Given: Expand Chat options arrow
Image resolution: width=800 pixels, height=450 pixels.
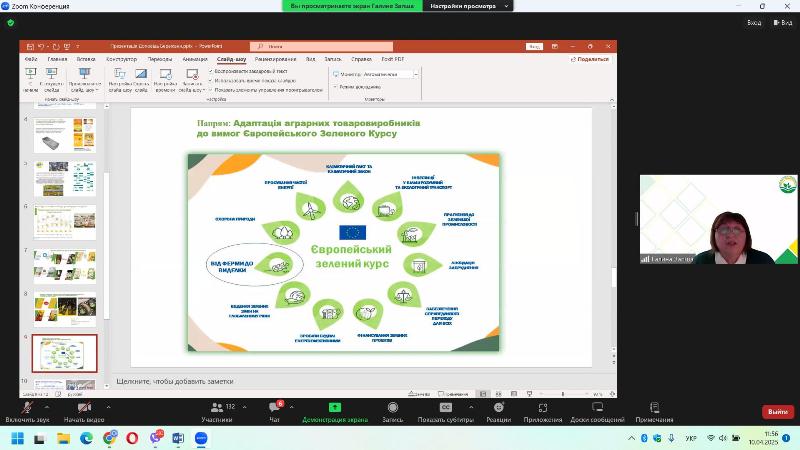Looking at the screenshot, I should point(291,407).
